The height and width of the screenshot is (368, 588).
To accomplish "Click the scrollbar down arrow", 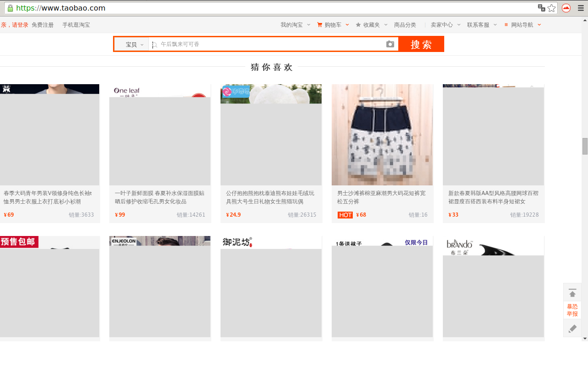I will [x=585, y=339].
